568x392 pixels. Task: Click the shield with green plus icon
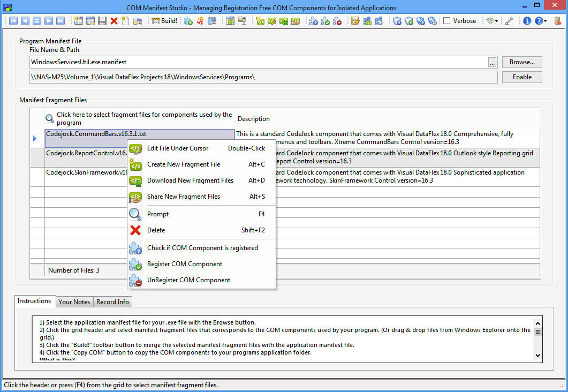coord(409,21)
